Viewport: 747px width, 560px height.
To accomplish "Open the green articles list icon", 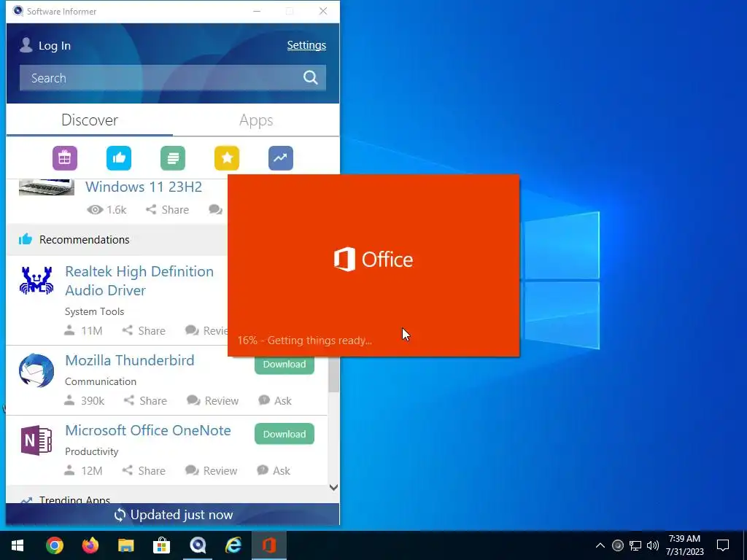I will click(173, 158).
